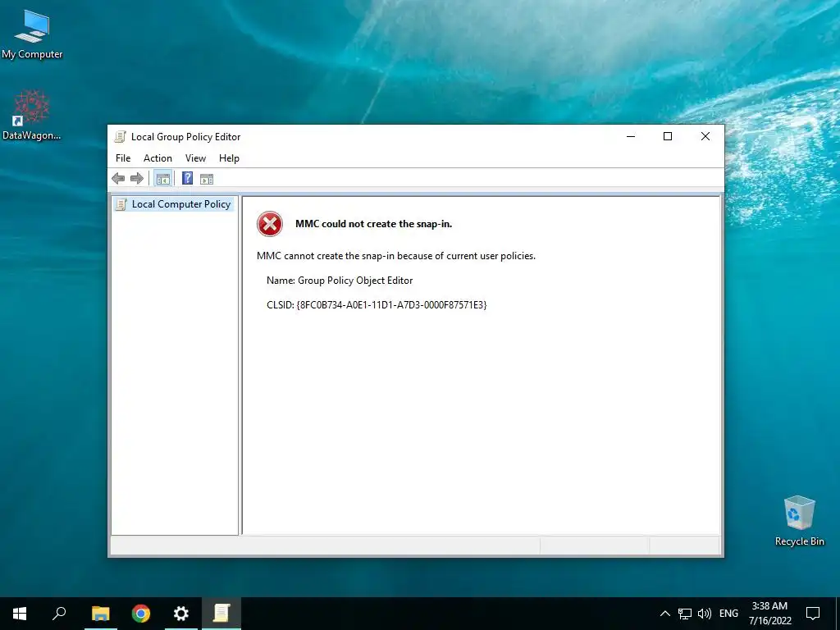This screenshot has width=840, height=630.
Task: Click the network tray icon
Action: pos(685,614)
